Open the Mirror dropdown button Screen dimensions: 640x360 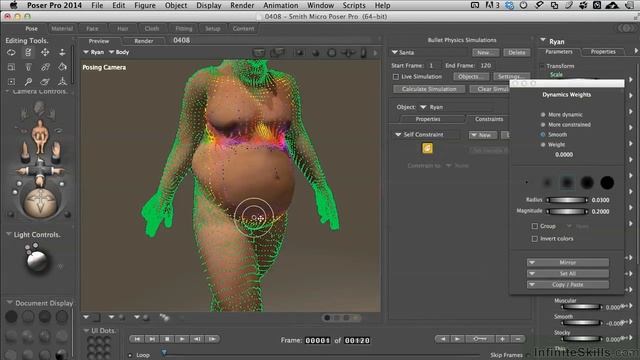click(568, 262)
